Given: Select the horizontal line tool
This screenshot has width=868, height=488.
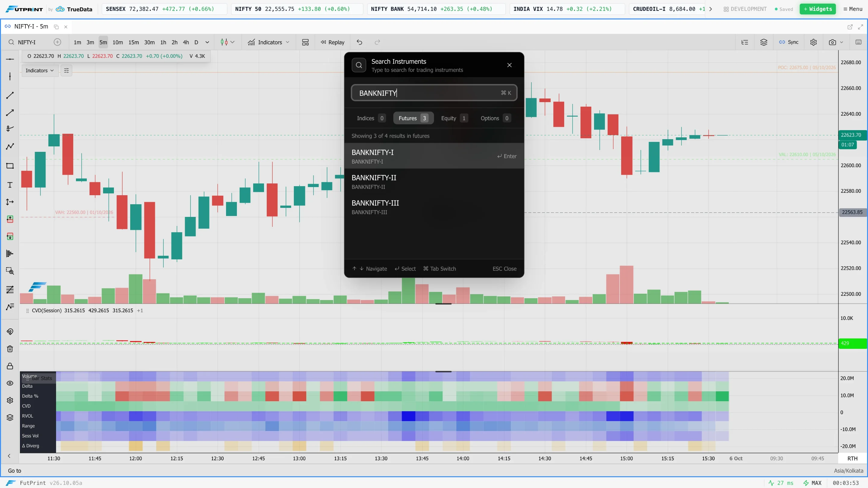Looking at the screenshot, I should pos(10,59).
